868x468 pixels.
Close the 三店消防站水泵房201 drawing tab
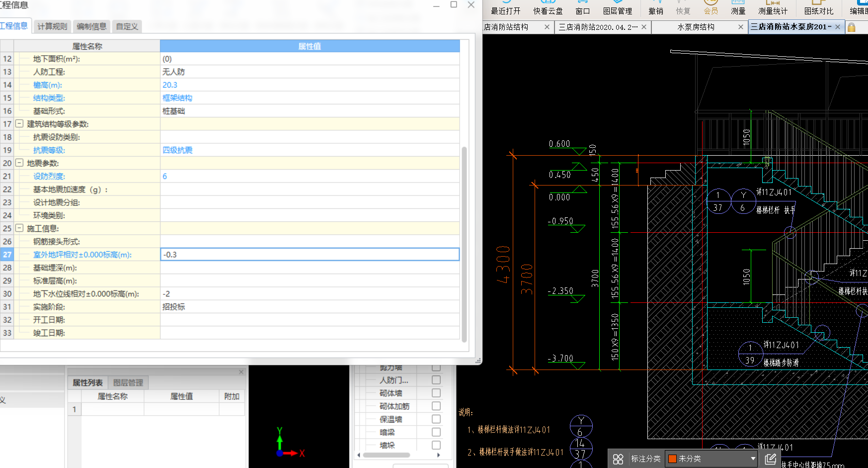coord(838,27)
